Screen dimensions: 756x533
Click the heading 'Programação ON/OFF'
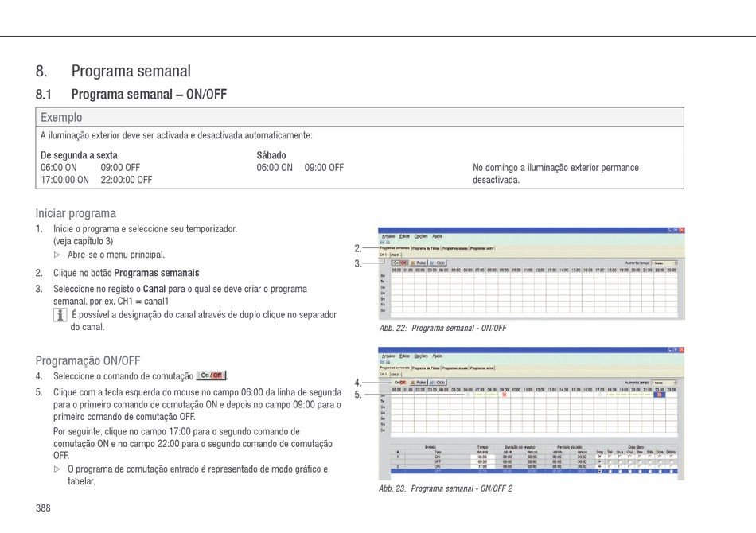point(88,360)
